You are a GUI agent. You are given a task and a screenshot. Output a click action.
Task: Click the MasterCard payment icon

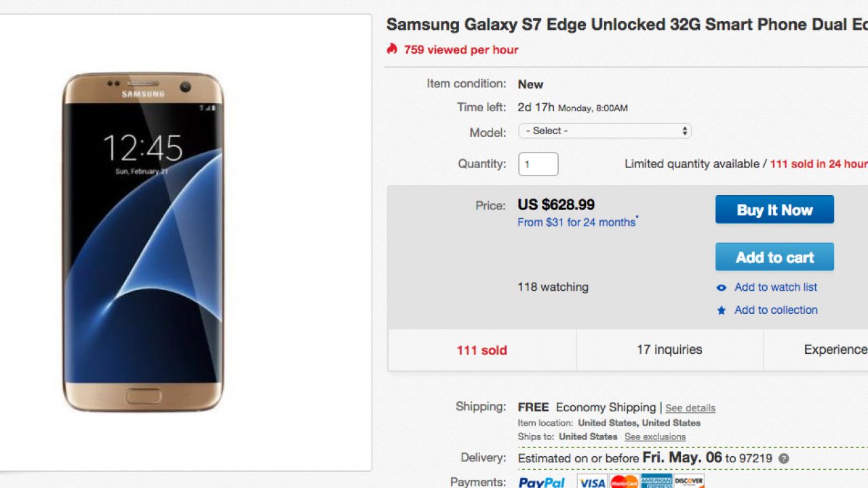[x=624, y=483]
